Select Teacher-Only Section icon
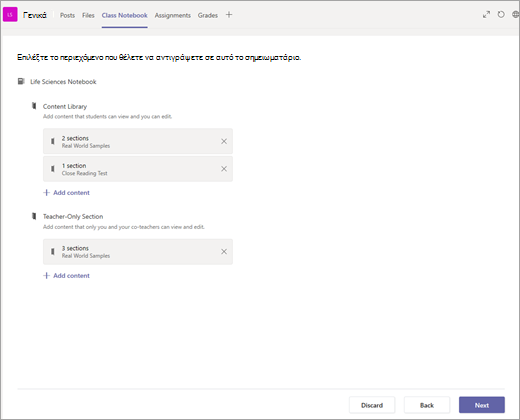520x420 pixels. pyautogui.click(x=34, y=216)
